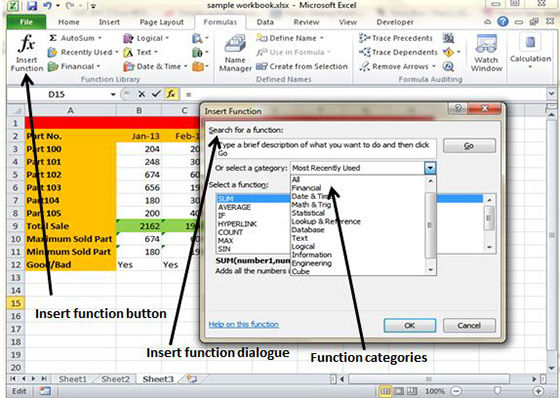Click Remove Arrows
The image size is (560, 398).
pyautogui.click(x=397, y=66)
